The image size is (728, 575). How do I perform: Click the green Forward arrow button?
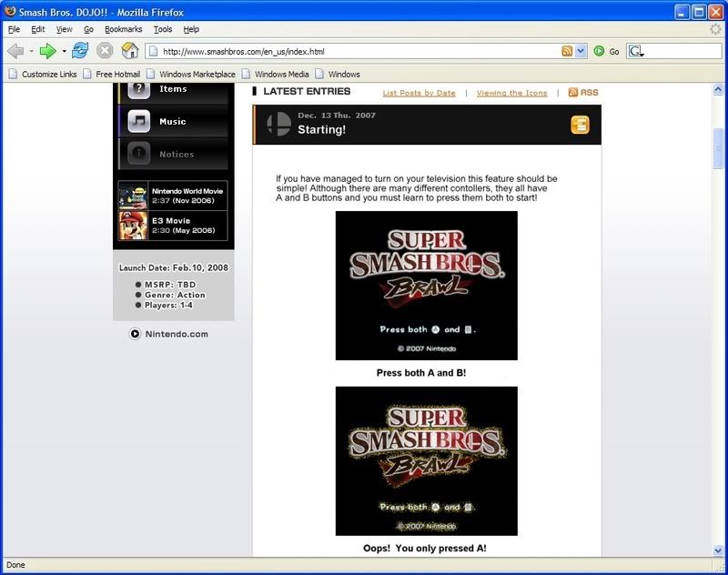(47, 51)
